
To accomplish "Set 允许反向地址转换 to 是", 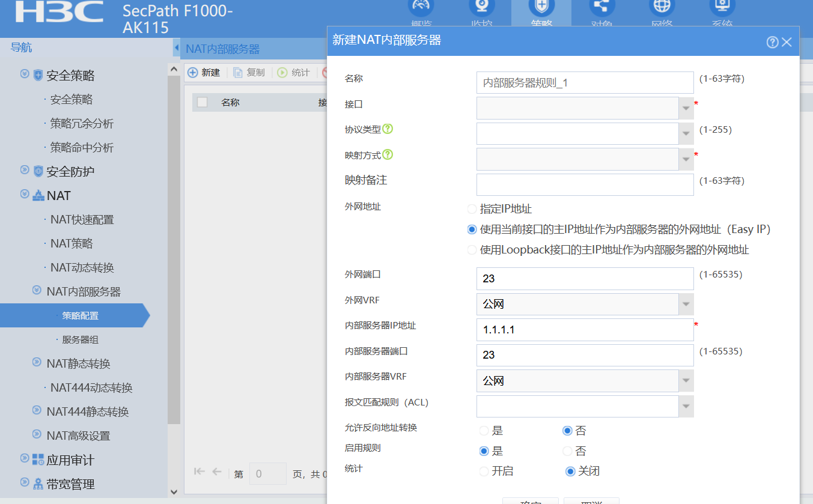I will [484, 431].
